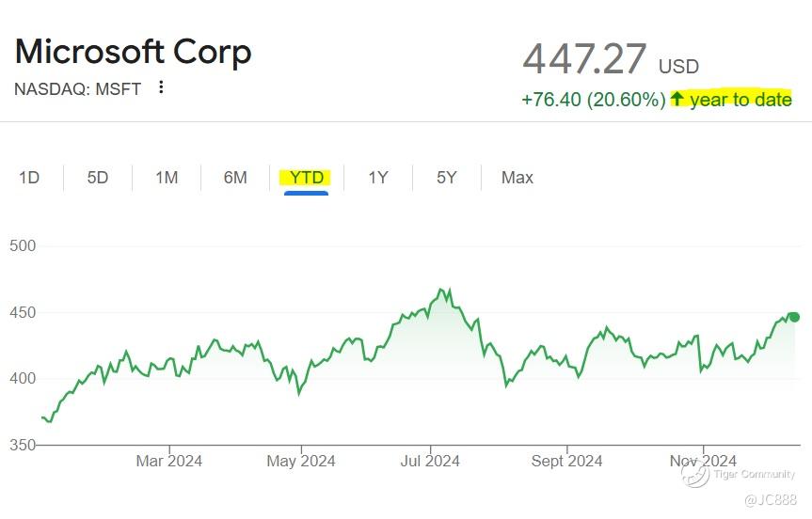Switch to the 1M range tab

[x=167, y=178]
